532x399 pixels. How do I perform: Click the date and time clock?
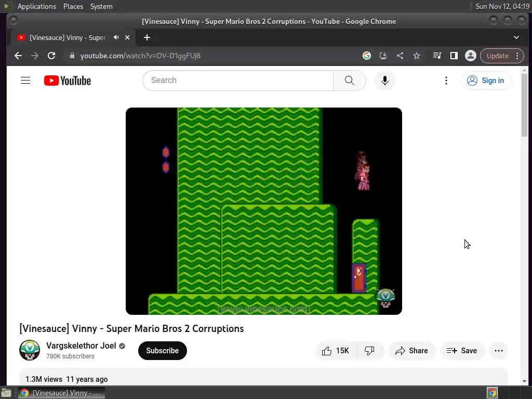click(502, 6)
